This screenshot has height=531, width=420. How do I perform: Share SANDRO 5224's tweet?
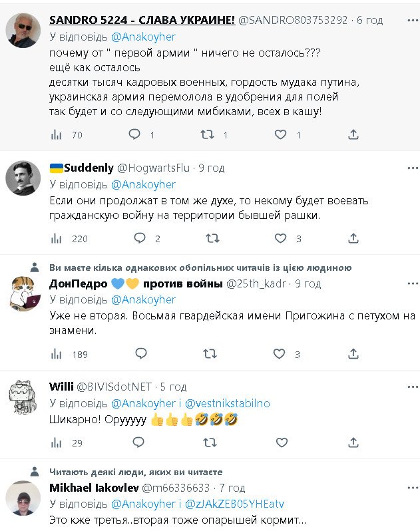pos(353,134)
